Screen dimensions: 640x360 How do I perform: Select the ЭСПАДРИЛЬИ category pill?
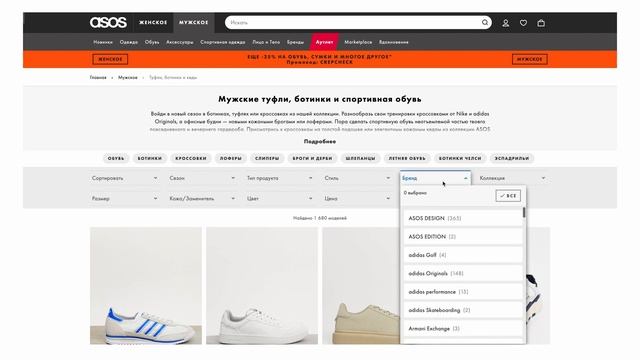pyautogui.click(x=512, y=158)
